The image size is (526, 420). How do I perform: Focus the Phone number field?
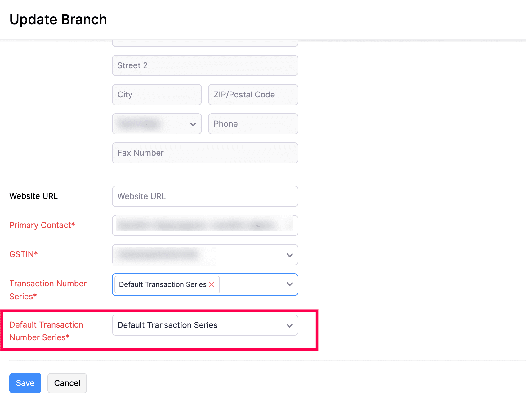(x=253, y=124)
